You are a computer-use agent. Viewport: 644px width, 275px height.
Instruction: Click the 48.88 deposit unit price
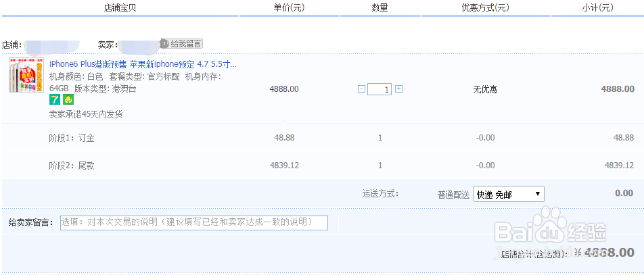point(284,138)
